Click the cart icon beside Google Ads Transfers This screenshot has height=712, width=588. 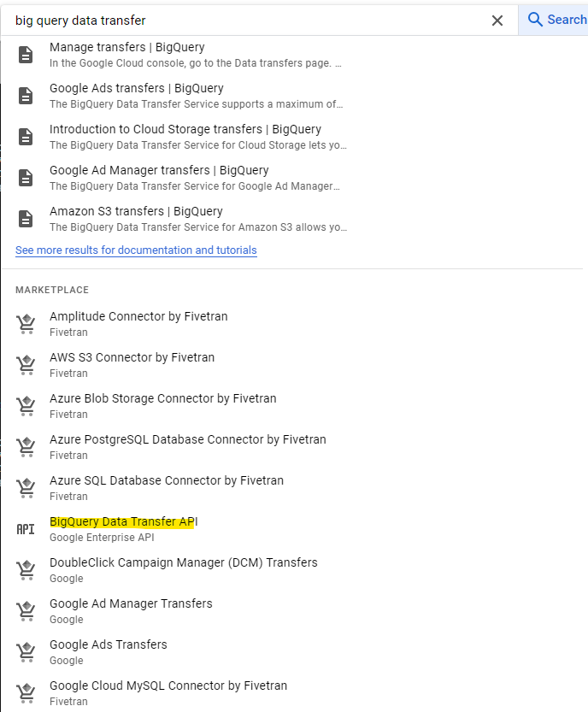tap(26, 652)
